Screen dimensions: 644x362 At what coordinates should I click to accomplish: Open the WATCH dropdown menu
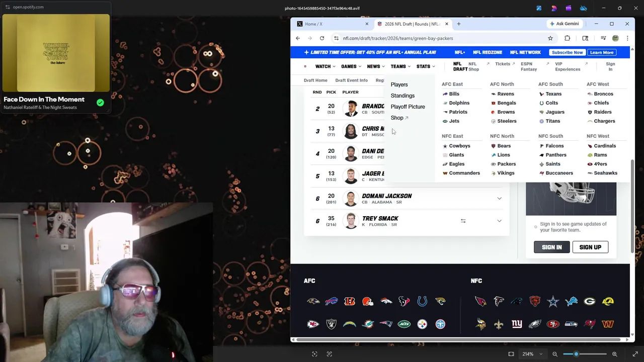point(325,66)
